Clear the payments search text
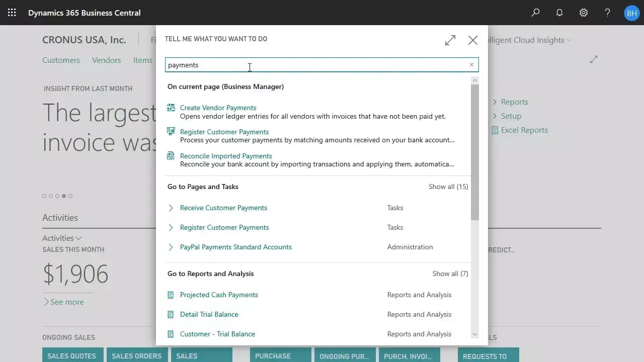The width and height of the screenshot is (644, 362). click(x=471, y=65)
